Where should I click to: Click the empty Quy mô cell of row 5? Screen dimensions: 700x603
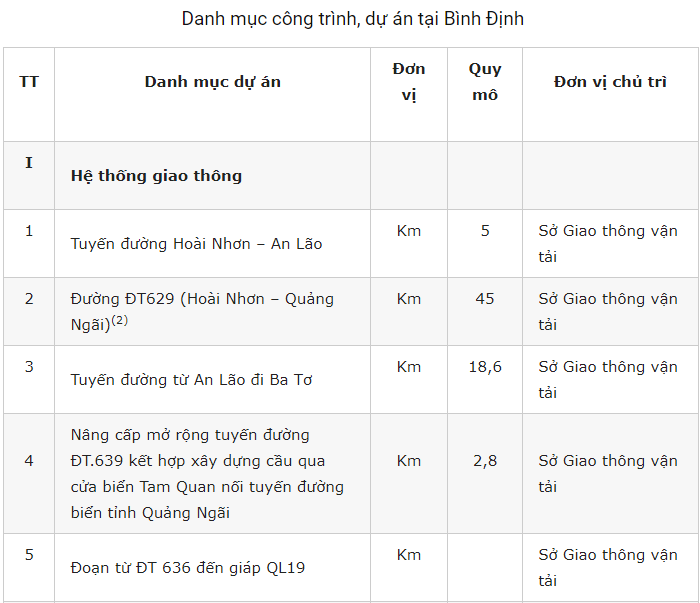(485, 567)
